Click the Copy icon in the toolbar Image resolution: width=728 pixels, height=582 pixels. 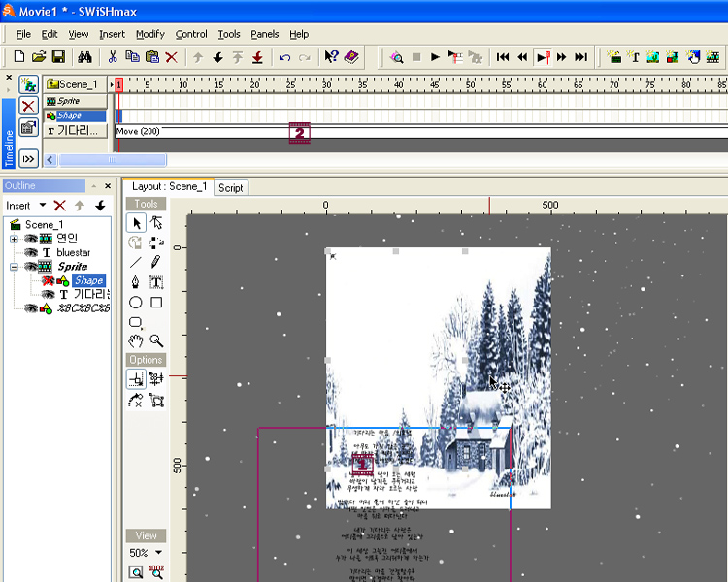pyautogui.click(x=132, y=57)
